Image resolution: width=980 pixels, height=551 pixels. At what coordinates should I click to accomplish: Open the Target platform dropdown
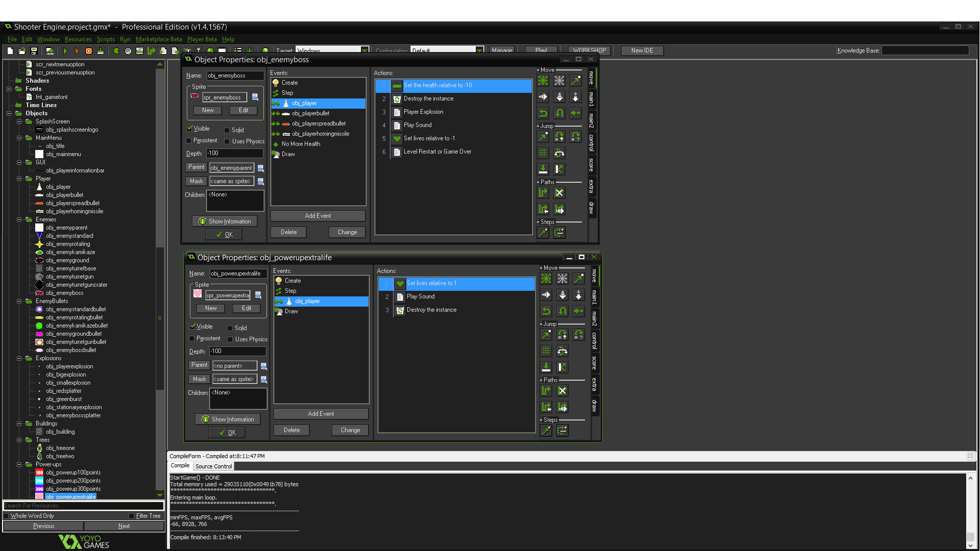coord(363,50)
